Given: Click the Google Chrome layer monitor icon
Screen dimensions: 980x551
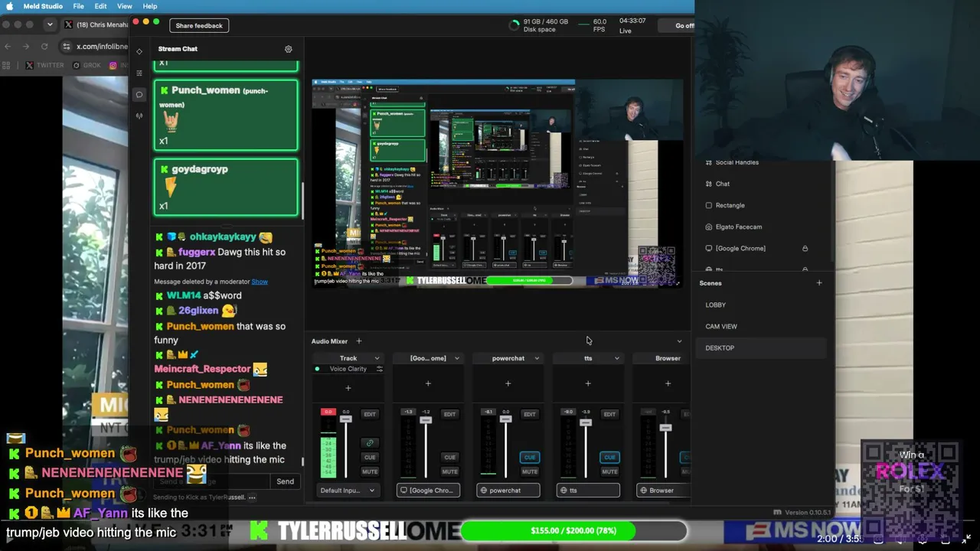Looking at the screenshot, I should point(708,248).
